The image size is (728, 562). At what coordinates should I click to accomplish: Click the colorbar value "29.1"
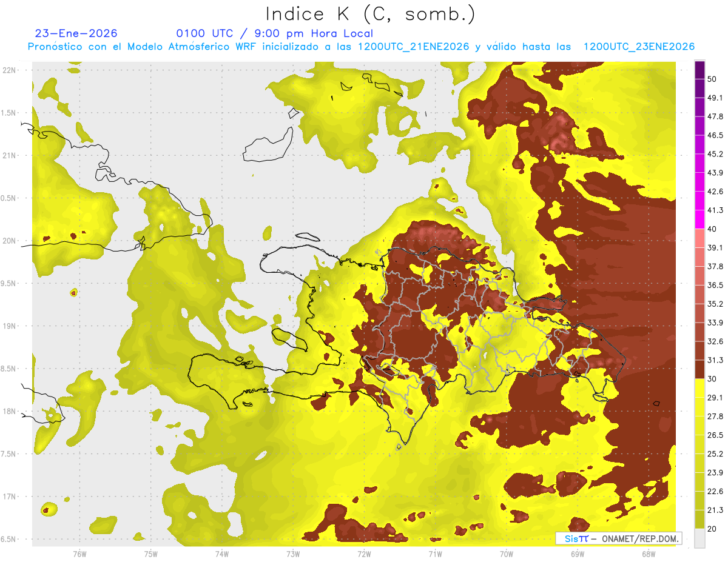tap(715, 398)
